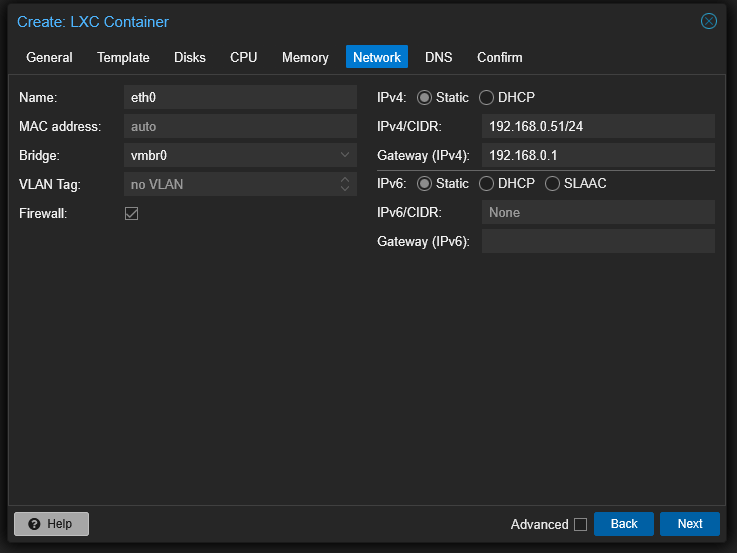737x553 pixels.
Task: Select IPv4 DHCP radio button
Action: 486,98
